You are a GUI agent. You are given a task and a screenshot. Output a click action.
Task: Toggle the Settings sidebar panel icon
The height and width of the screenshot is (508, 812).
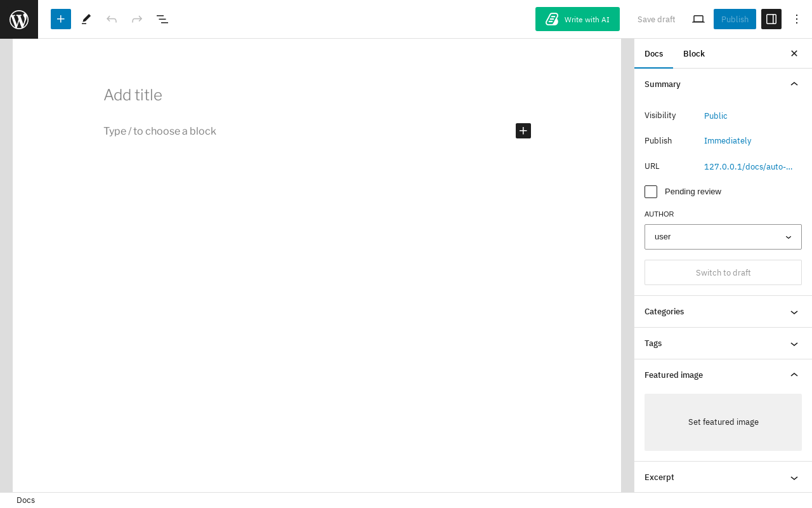point(771,19)
